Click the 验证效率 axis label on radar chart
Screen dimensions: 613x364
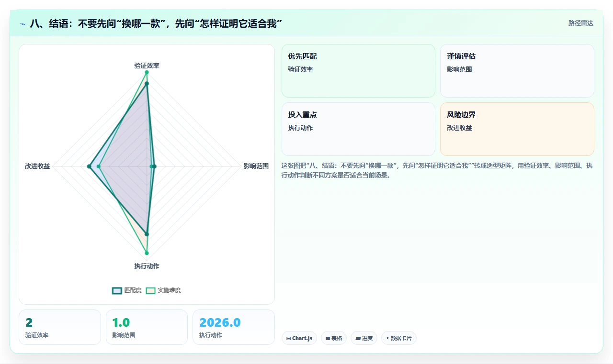[147, 66]
